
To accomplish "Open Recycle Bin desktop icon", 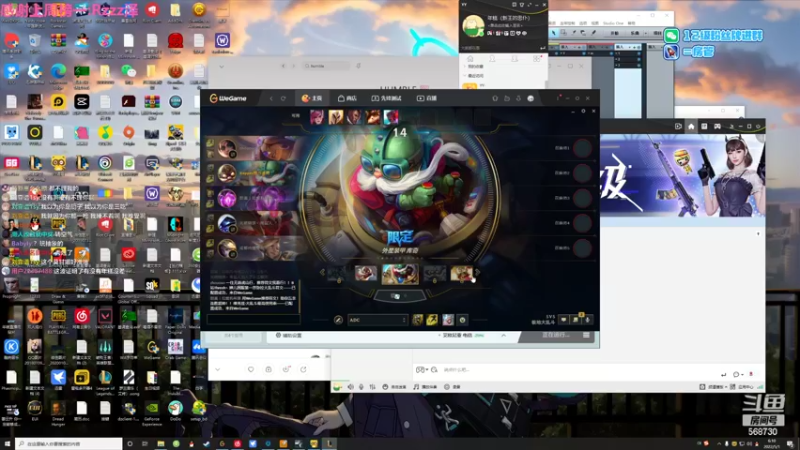I will point(35,42).
